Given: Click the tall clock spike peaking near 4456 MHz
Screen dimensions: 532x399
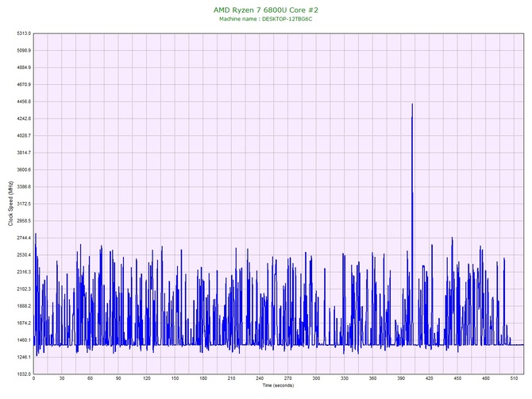Looking at the screenshot, I should 412,224.
